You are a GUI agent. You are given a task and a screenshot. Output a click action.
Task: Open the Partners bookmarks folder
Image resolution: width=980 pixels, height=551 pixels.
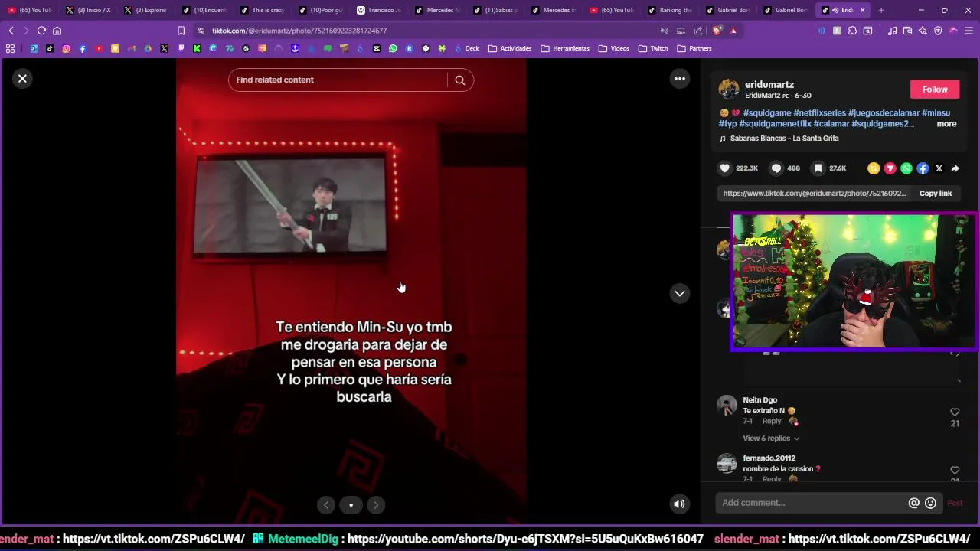coord(694,48)
